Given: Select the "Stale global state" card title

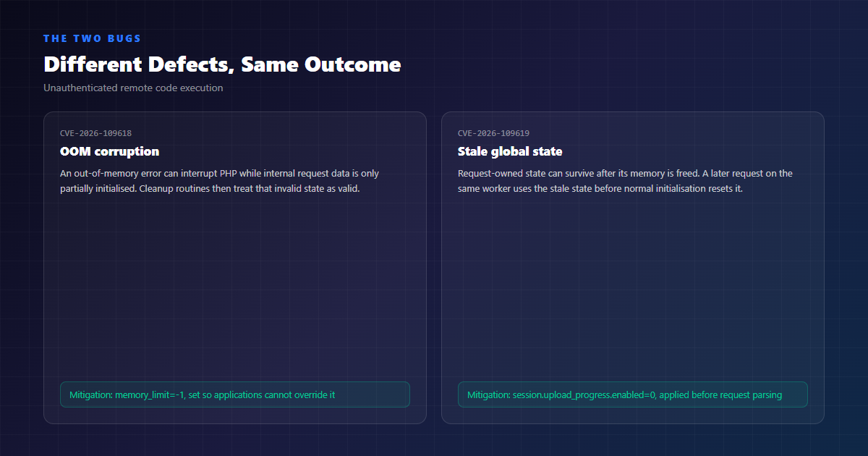Looking at the screenshot, I should pos(510,151).
